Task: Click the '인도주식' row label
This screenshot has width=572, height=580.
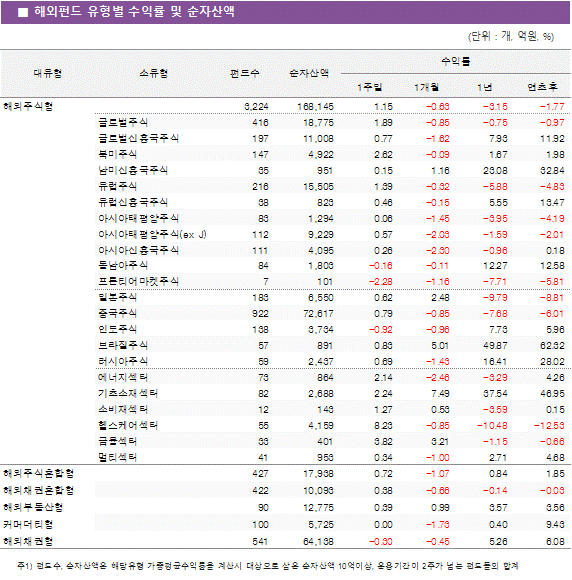Action: 117,329
